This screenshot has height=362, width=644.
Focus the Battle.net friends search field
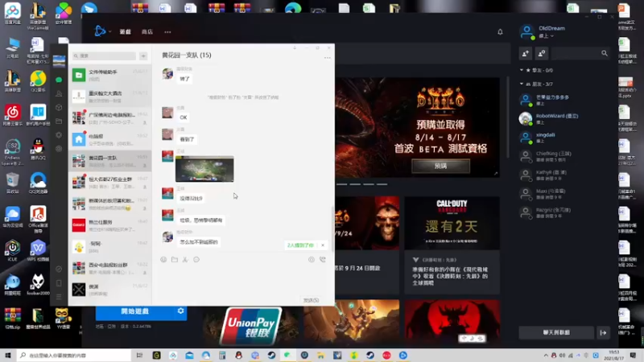(x=580, y=53)
